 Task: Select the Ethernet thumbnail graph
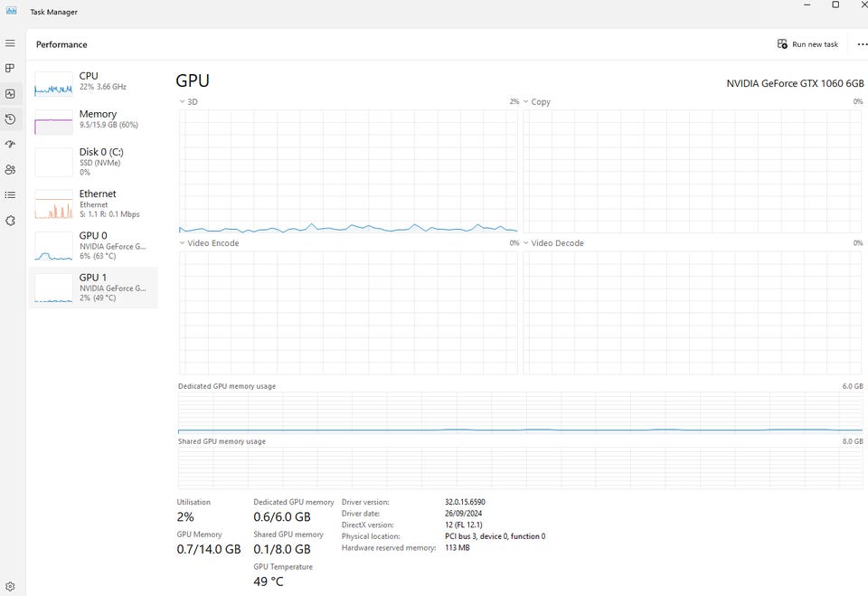[53, 204]
